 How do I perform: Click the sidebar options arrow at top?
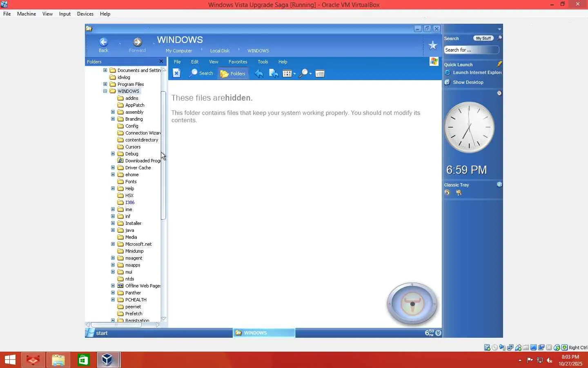(499, 29)
